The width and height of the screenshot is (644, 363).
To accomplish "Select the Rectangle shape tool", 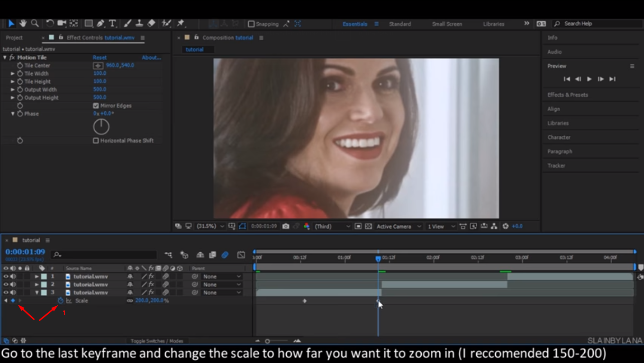I will (x=89, y=23).
